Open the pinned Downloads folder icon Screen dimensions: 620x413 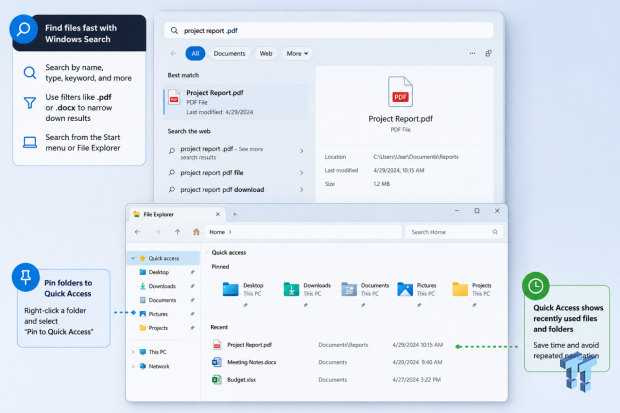coord(291,289)
